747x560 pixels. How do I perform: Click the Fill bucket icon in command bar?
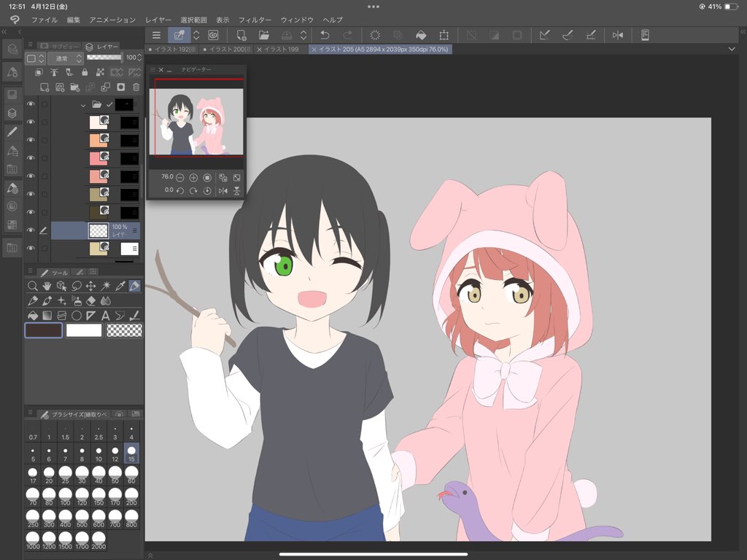[x=421, y=35]
